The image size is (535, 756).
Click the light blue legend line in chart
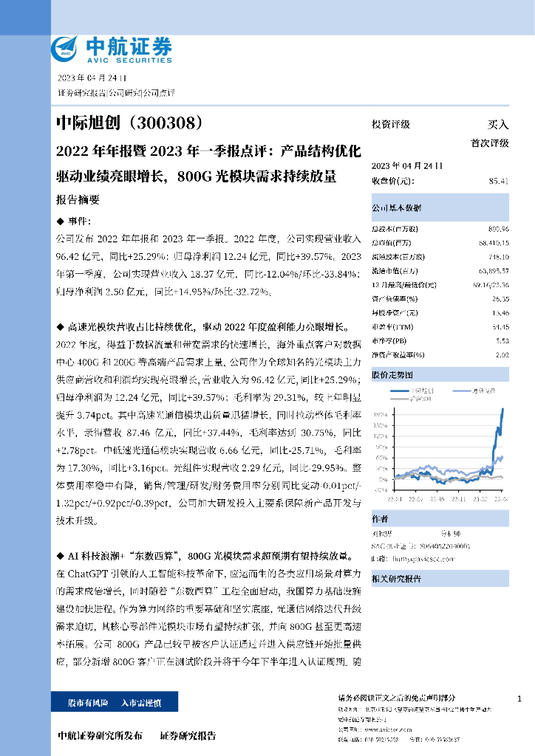coord(461,391)
